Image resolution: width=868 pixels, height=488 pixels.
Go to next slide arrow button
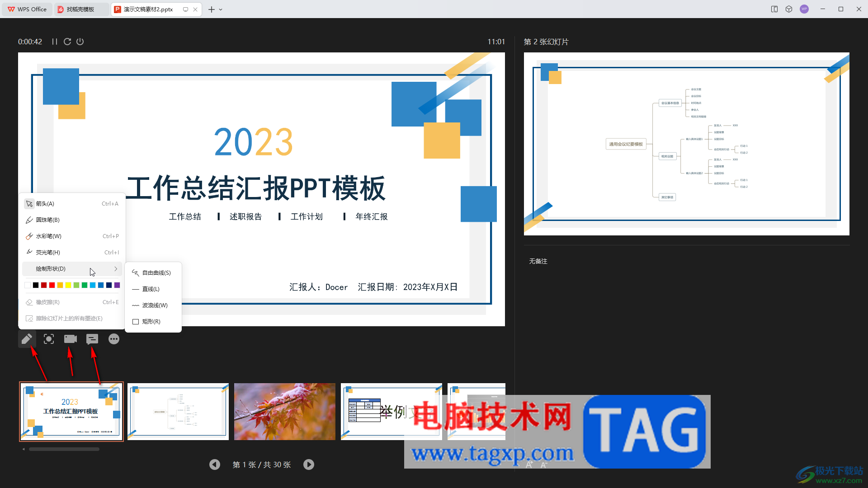309,465
